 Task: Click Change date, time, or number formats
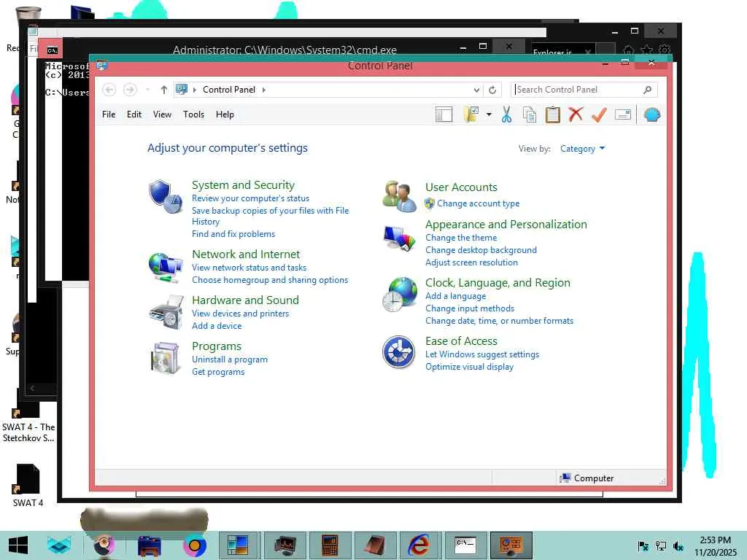pos(499,321)
